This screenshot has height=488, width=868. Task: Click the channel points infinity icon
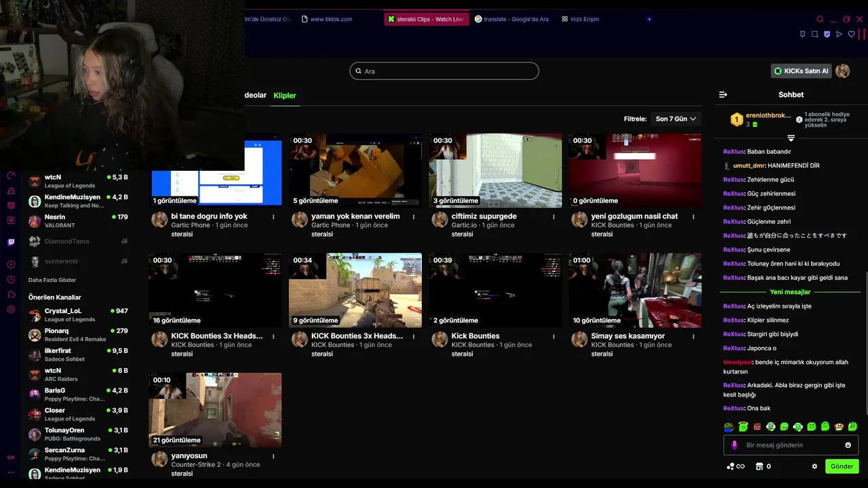coord(736,466)
